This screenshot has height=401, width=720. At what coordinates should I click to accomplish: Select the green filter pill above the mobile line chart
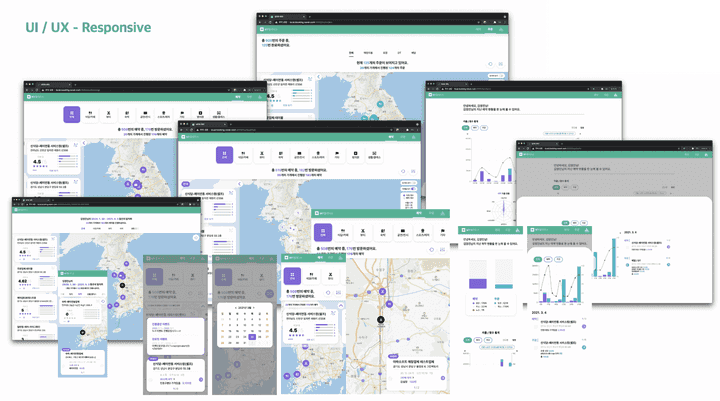[x=537, y=260]
